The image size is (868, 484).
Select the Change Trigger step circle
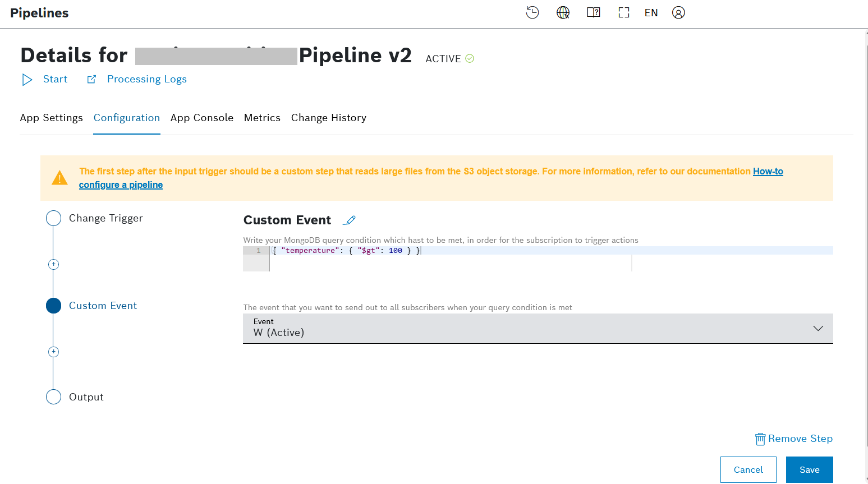click(x=53, y=218)
